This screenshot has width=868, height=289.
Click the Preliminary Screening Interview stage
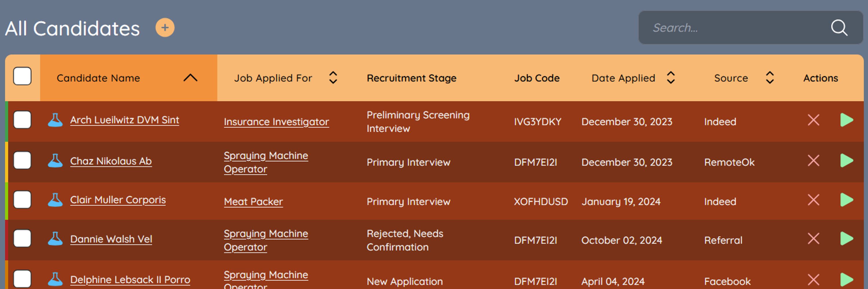click(418, 122)
